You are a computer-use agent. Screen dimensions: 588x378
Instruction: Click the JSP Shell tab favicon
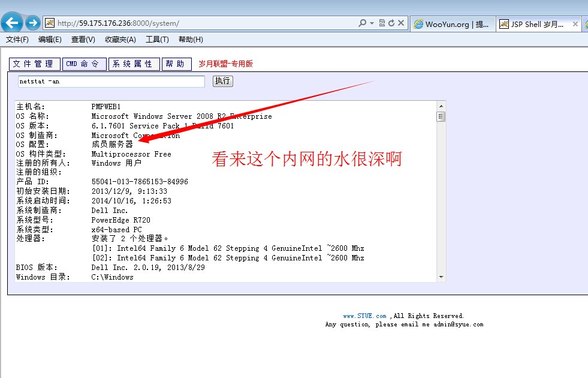point(504,25)
